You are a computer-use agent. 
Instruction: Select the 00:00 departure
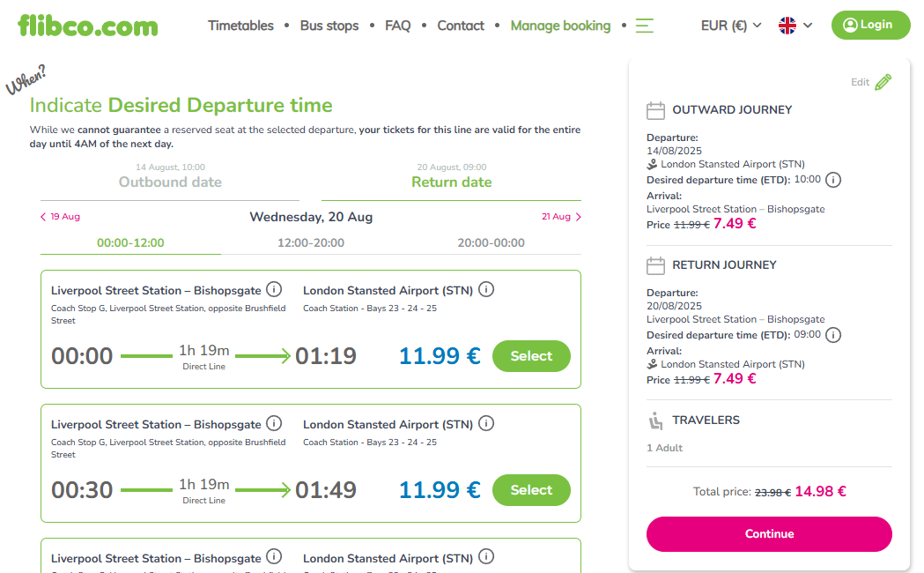[531, 356]
